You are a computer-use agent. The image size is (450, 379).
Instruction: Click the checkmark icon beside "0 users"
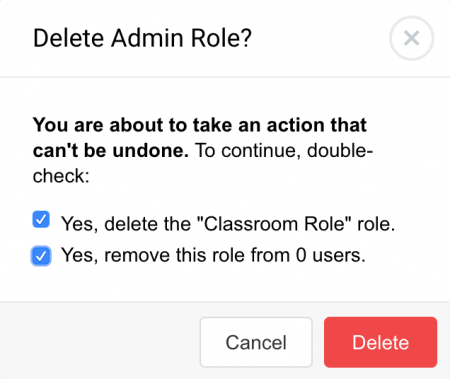41,256
